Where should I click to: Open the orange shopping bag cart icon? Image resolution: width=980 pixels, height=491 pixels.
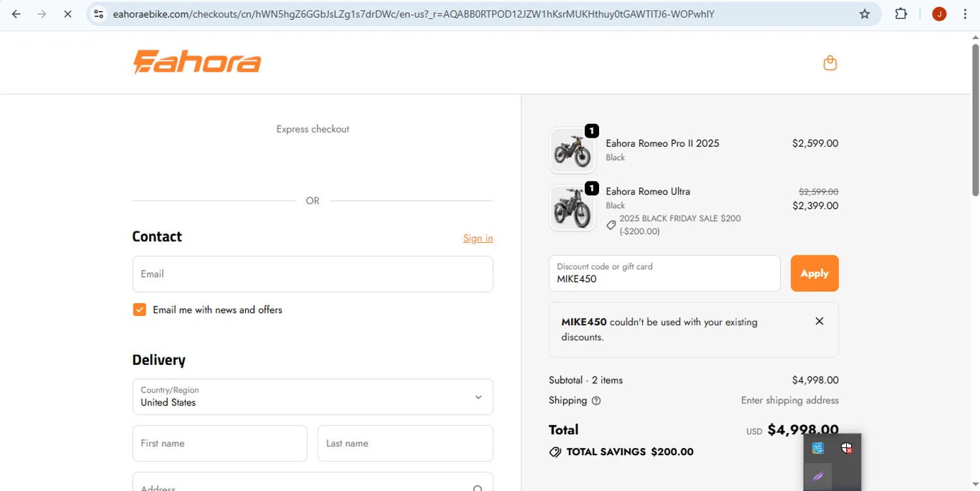tap(830, 63)
